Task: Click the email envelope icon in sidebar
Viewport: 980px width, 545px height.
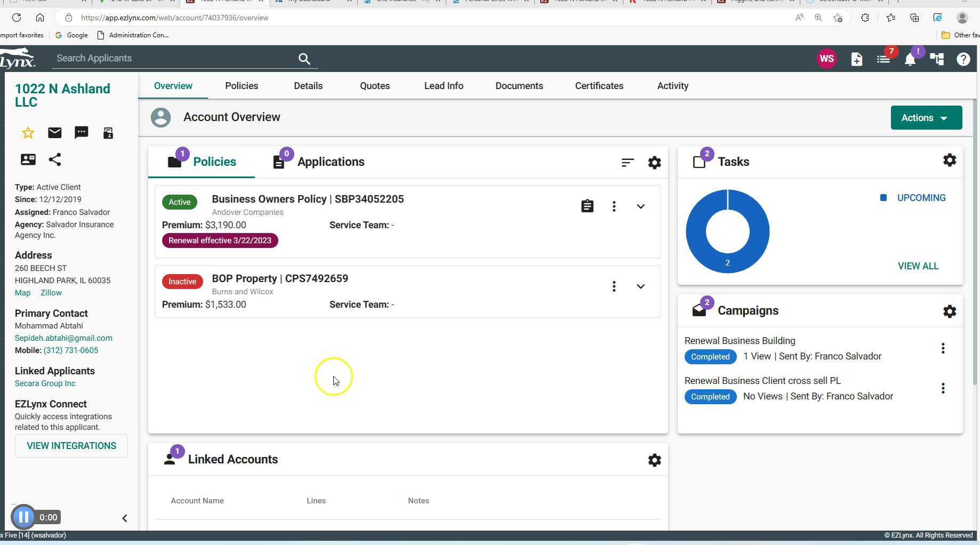Action: [54, 133]
